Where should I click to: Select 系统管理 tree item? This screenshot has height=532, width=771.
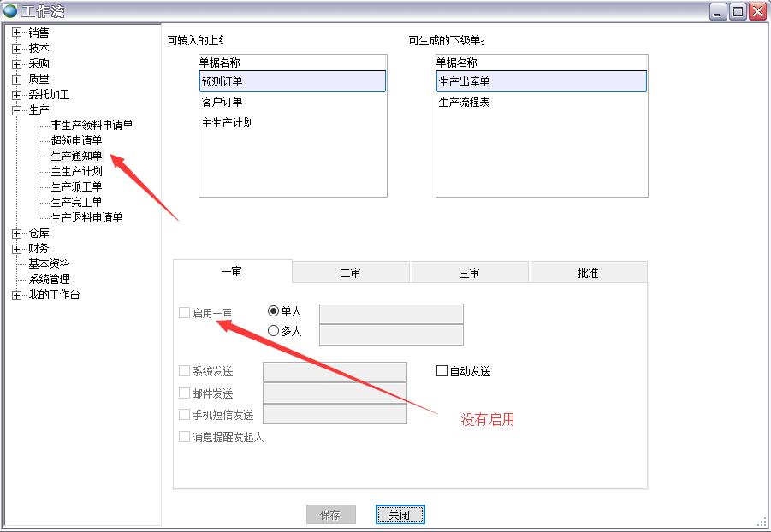pos(49,279)
